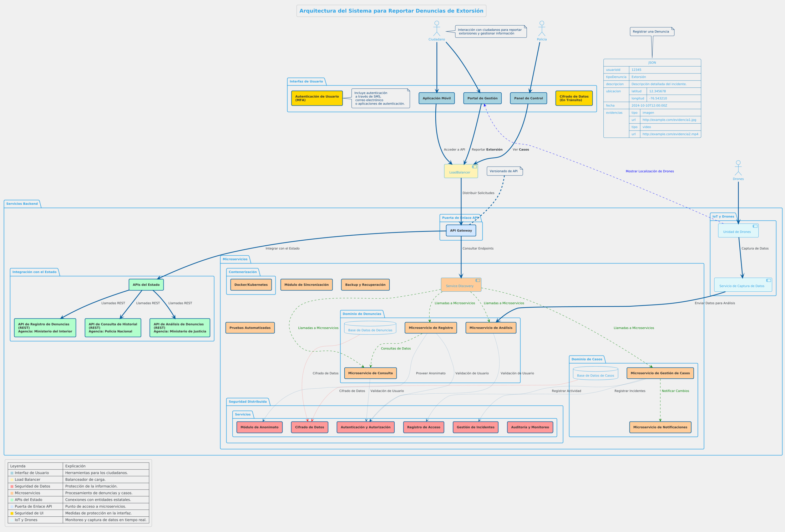Click the Base de Datos de Denuncias cylinder
This screenshot has width=785, height=532.
pyautogui.click(x=370, y=328)
